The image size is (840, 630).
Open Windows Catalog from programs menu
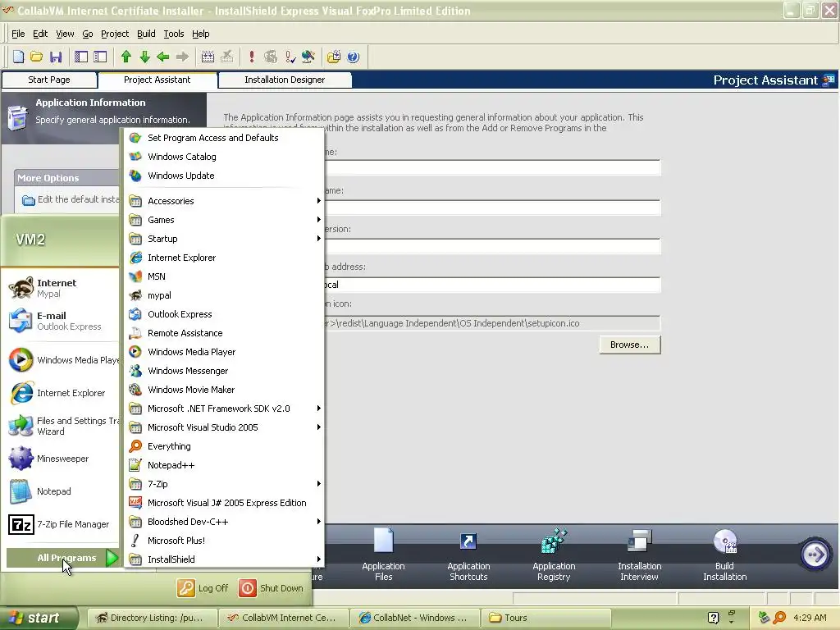point(224,157)
